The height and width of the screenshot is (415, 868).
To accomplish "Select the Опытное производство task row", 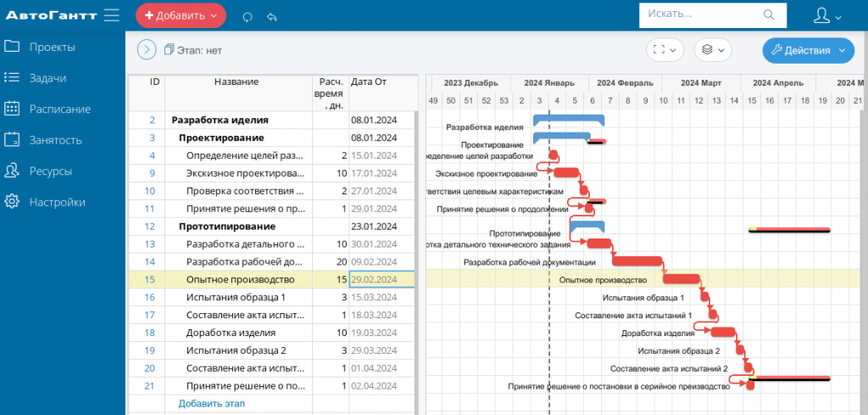I will [x=240, y=279].
